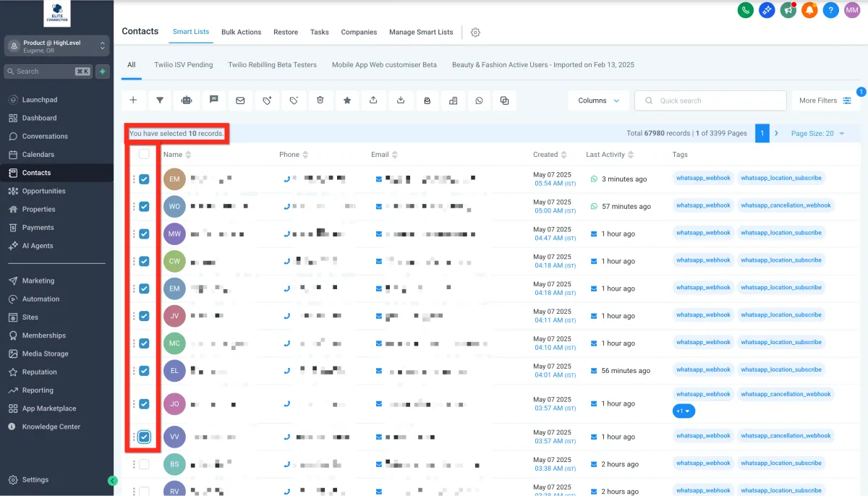Toggle the select-all header checkbox
Image resolution: width=868 pixels, height=496 pixels.
point(144,154)
